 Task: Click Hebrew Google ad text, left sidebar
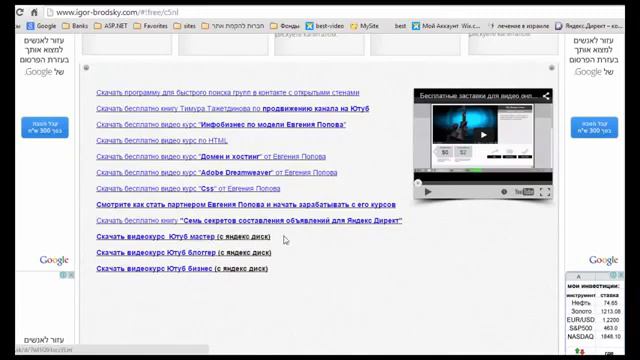(x=44, y=56)
